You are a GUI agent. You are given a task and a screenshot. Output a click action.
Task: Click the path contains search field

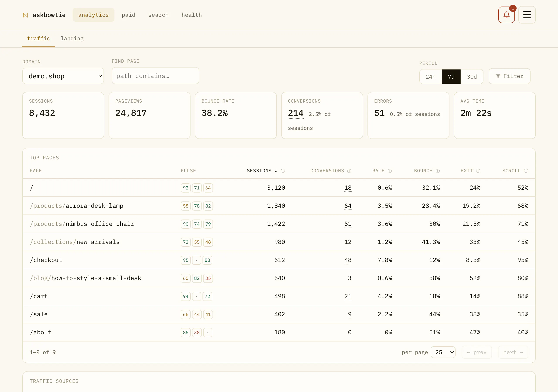tap(155, 76)
